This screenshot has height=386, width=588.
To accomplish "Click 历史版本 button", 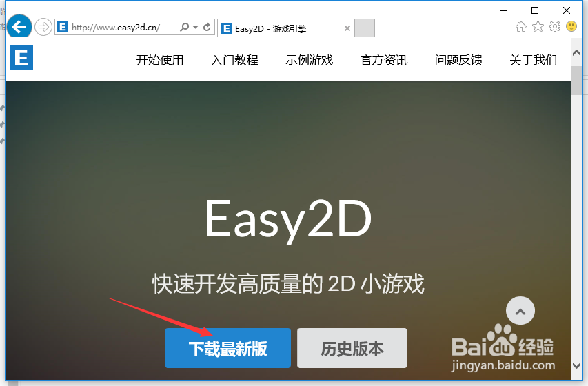I will pyautogui.click(x=352, y=348).
